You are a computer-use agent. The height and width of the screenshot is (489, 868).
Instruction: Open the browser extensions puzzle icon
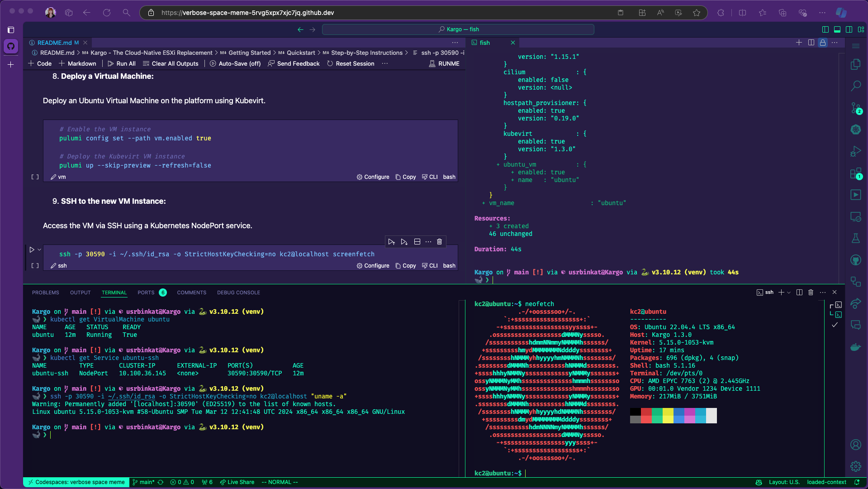[x=721, y=13]
